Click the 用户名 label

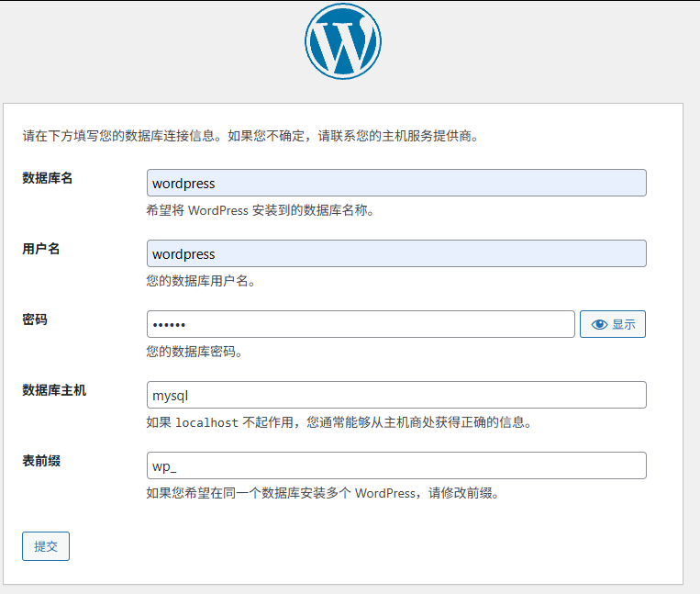tap(41, 249)
